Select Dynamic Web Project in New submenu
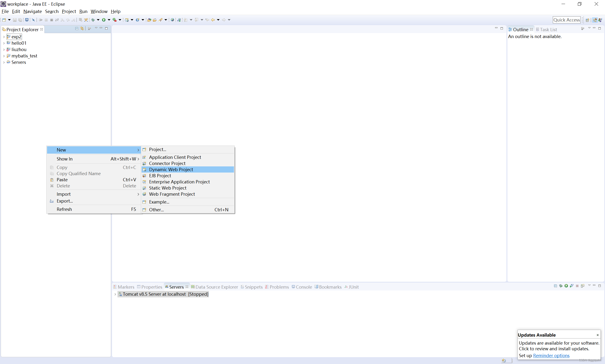This screenshot has height=364, width=605. click(188, 169)
